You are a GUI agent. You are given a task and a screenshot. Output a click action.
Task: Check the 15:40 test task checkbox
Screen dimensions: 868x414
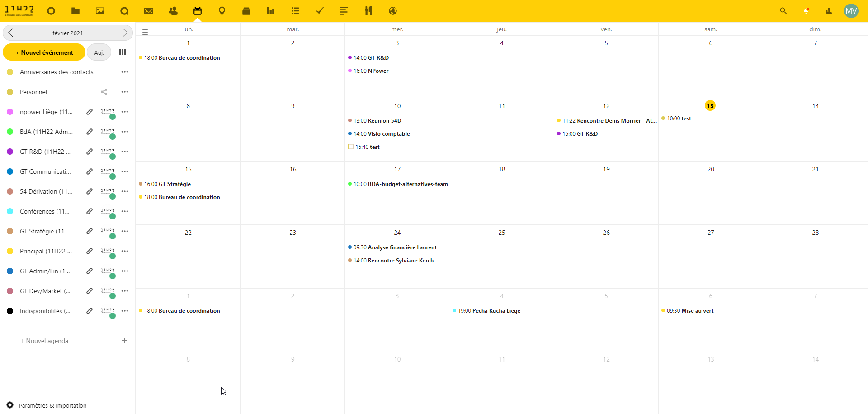pyautogui.click(x=351, y=147)
